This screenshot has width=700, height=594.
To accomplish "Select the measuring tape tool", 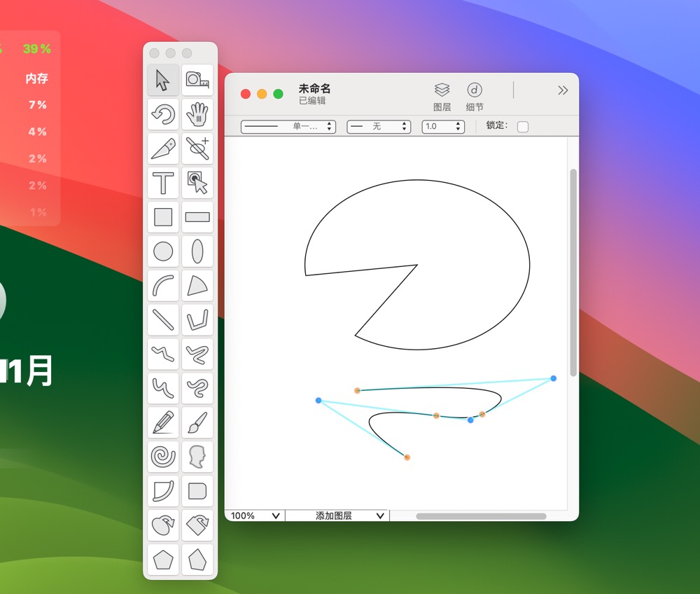I will coord(197,81).
